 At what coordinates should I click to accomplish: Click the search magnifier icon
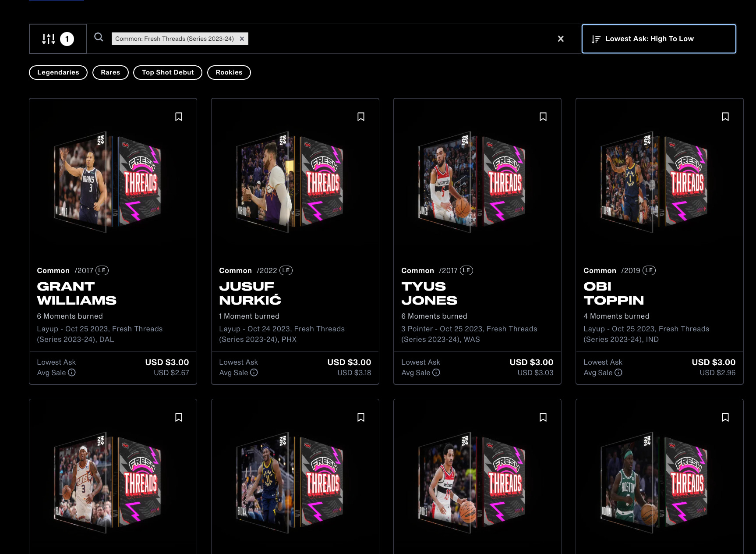pyautogui.click(x=99, y=37)
